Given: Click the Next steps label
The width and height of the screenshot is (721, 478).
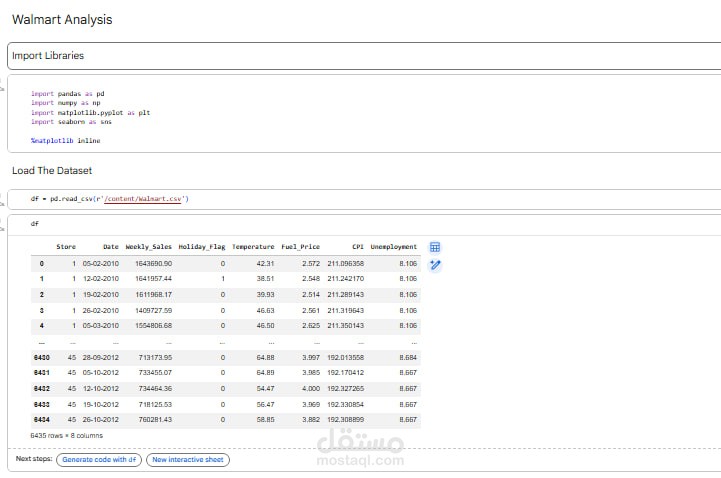Looking at the screenshot, I should click(x=34, y=459).
